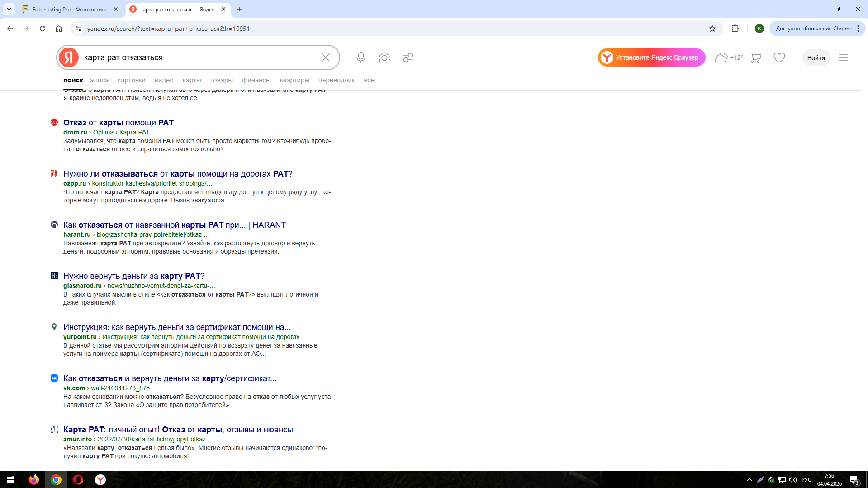Open Yandex Browser from the taskbar
This screenshot has width=868, height=488.
tap(100, 479)
